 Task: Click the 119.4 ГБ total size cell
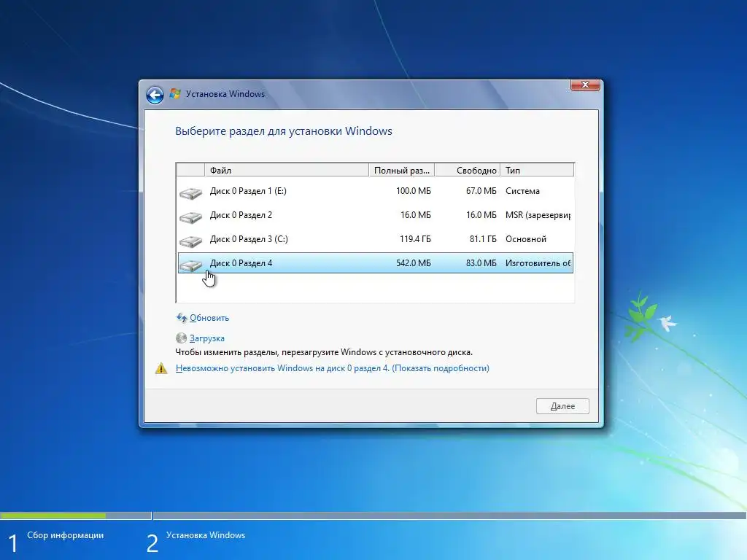415,239
